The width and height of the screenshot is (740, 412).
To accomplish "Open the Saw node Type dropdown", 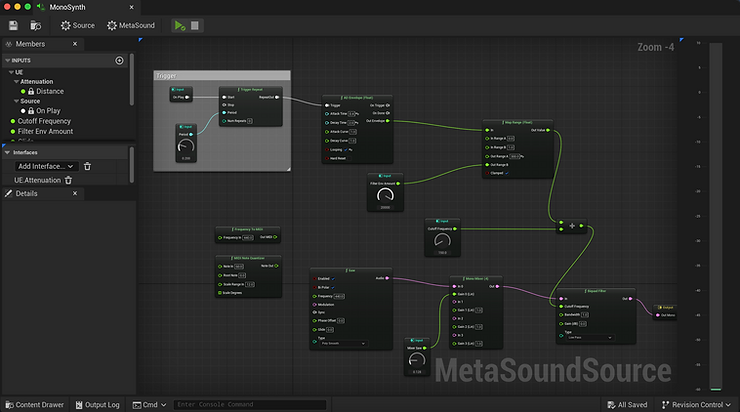I will tap(343, 344).
